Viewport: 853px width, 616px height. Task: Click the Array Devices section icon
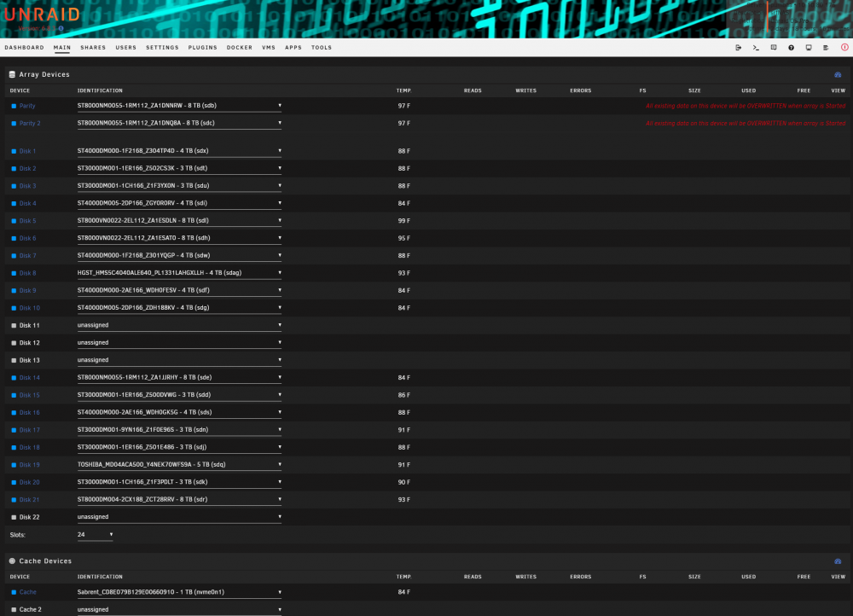point(12,74)
